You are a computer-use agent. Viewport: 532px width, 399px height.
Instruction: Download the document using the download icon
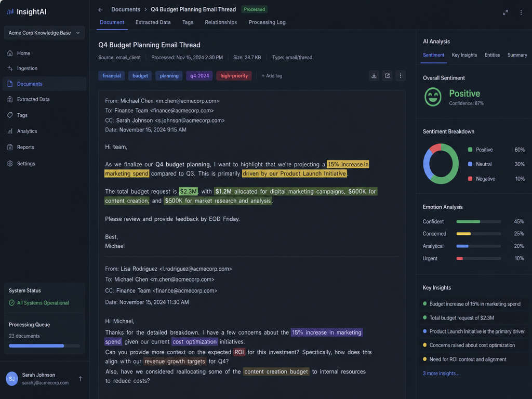374,76
